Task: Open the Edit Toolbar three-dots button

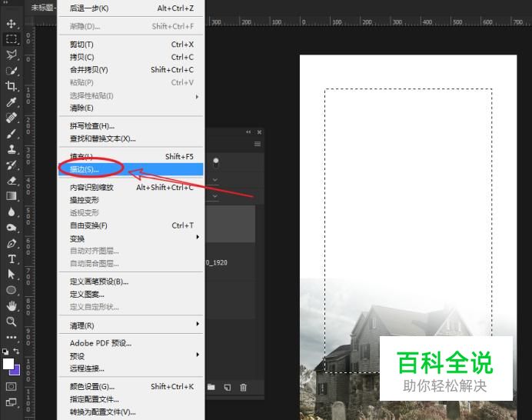Action: pyautogui.click(x=12, y=337)
